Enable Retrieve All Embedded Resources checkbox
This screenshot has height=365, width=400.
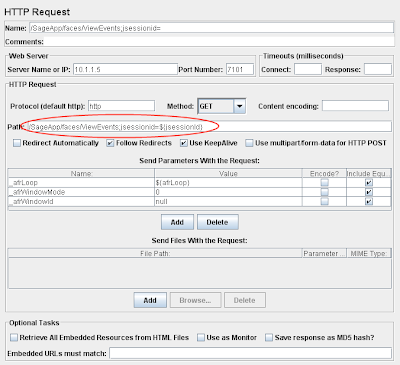14,337
